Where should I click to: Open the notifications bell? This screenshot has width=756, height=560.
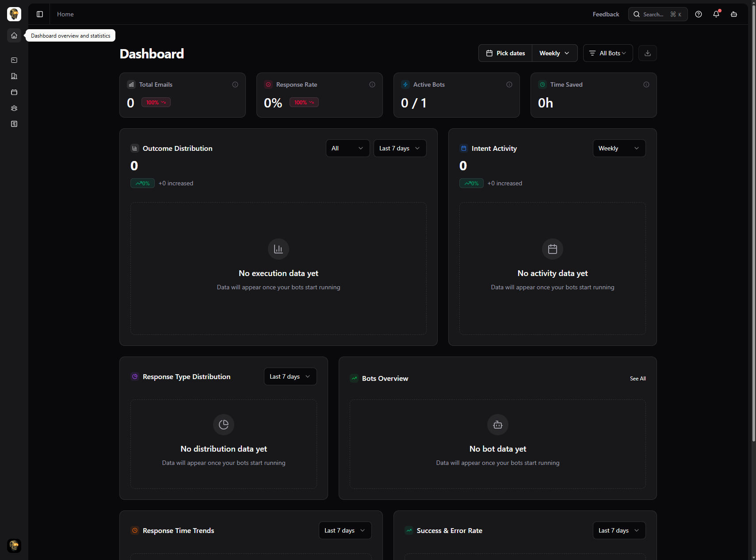716,14
